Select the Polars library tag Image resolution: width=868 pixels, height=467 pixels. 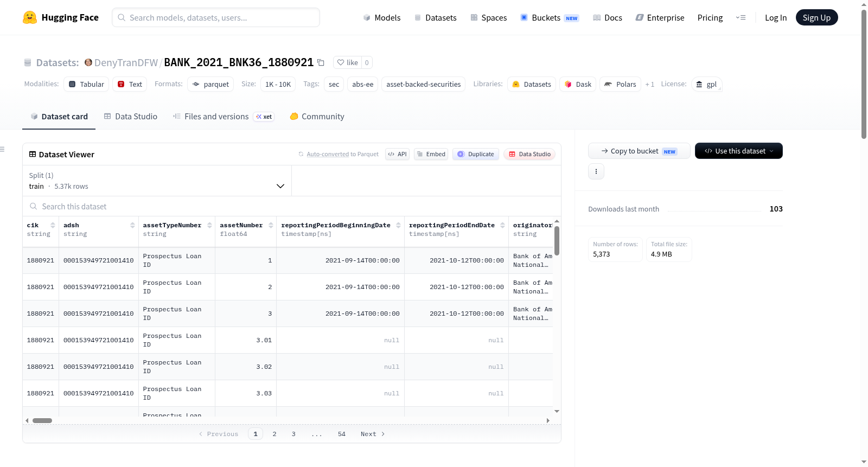(620, 84)
